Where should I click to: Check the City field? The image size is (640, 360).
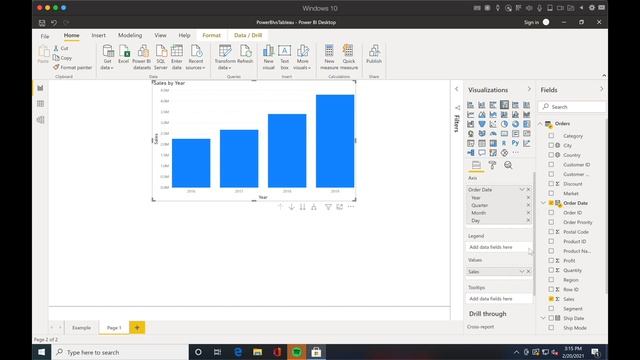[551, 145]
